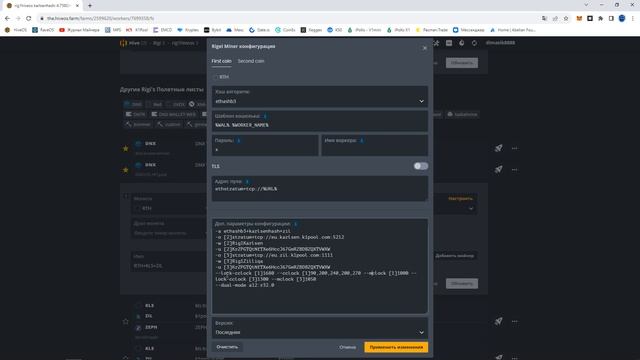Click the info icon beside the worker name label
This screenshot has width=640, height=360.
coord(362,140)
